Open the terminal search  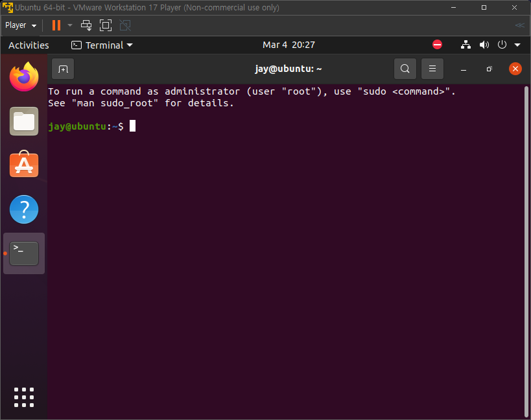point(405,69)
